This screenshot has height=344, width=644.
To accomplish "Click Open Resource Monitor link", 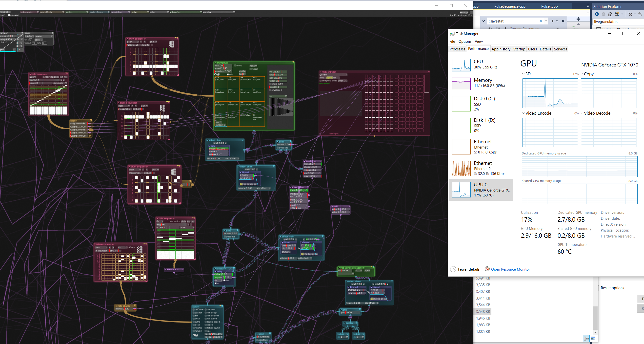I will tap(510, 269).
